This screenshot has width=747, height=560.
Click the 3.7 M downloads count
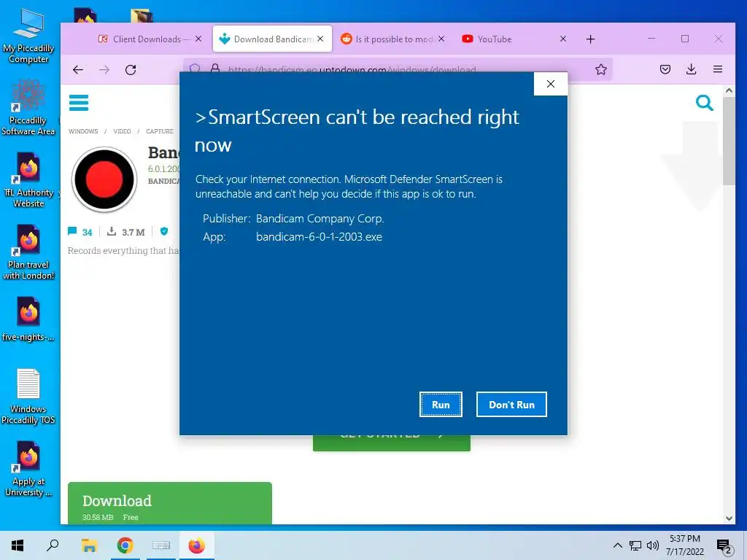125,232
